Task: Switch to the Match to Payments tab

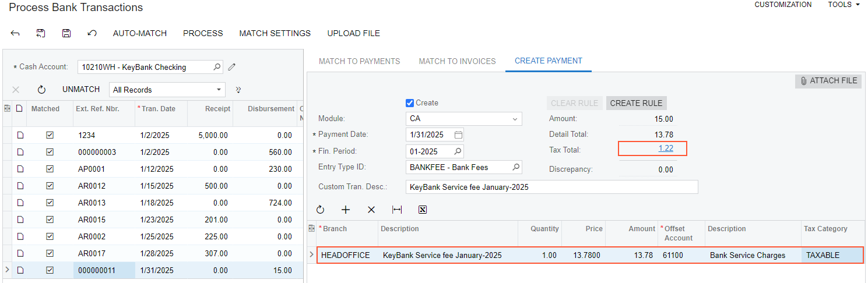Action: pyautogui.click(x=359, y=61)
